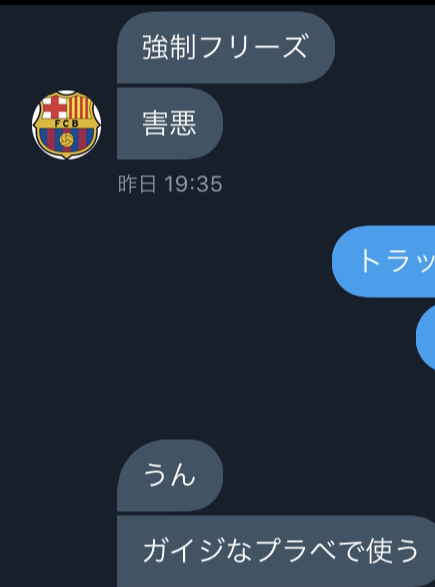Click the word フリーズ in top message
The image size is (435, 587).
(254, 47)
